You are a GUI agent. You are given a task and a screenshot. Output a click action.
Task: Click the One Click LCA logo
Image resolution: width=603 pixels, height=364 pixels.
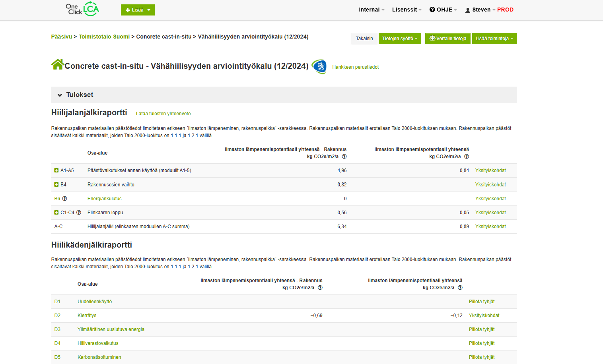click(x=82, y=9)
